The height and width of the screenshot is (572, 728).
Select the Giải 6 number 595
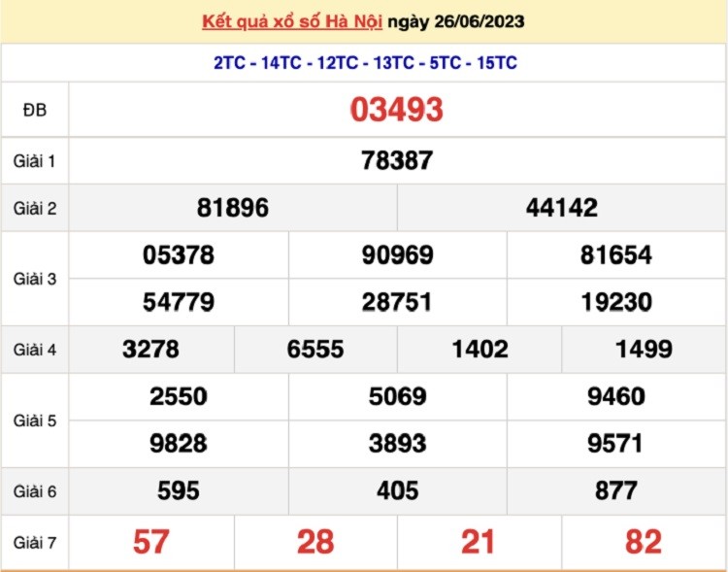click(179, 491)
